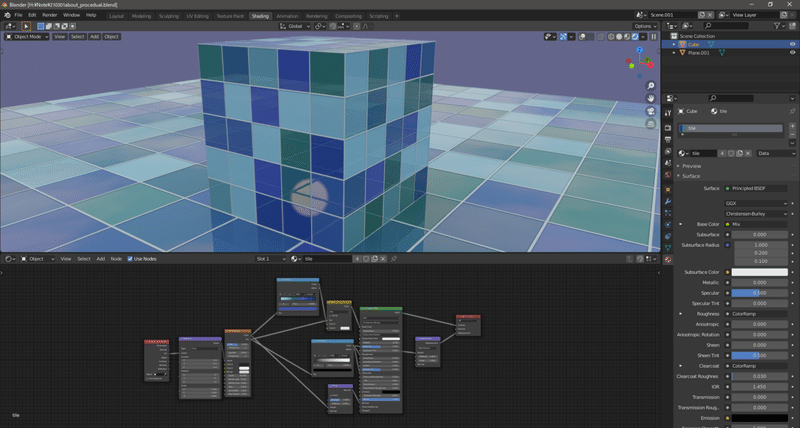Open the Christensen-Burley subsurface method dropdown
Screen dimensions: 800x428
click(757, 213)
